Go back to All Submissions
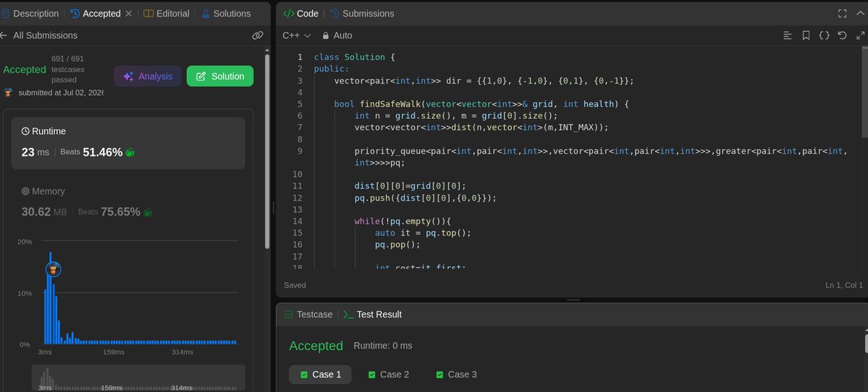 (39, 36)
